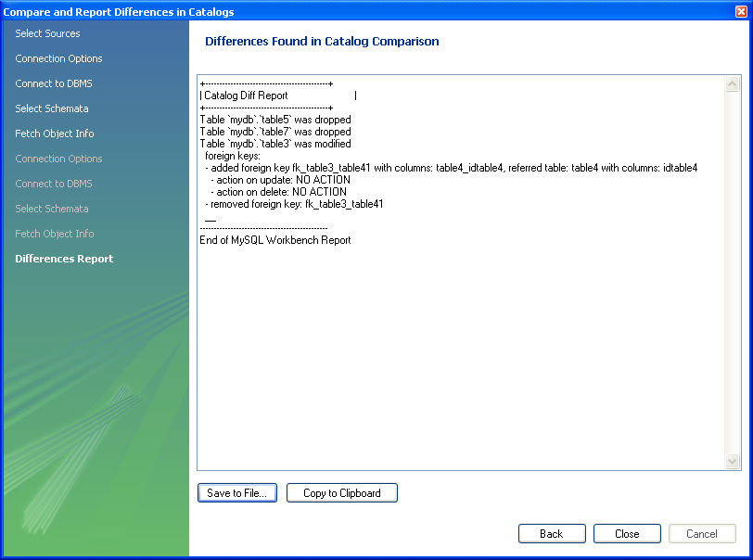Click the Save to File button
This screenshot has width=753, height=560.
click(236, 493)
